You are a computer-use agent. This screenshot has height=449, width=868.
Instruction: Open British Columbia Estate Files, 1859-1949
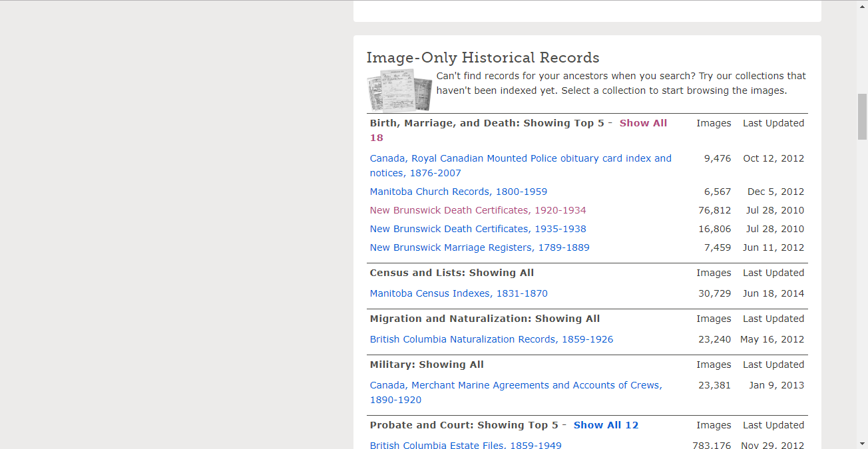coord(465,445)
